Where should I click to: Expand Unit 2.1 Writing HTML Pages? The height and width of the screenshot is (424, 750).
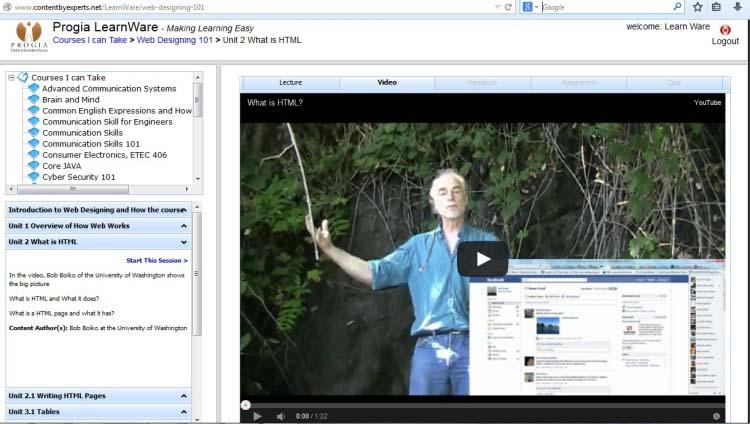click(x=184, y=396)
